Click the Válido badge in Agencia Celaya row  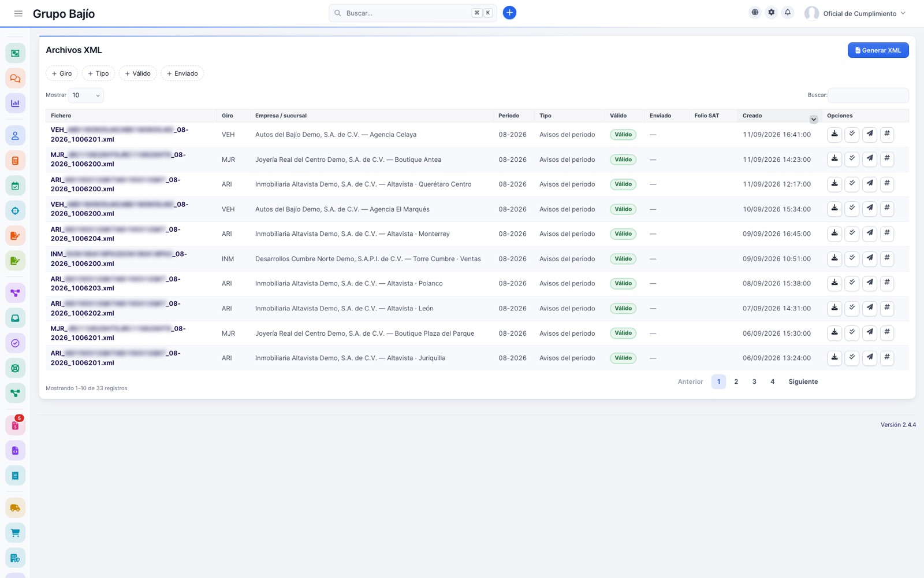pyautogui.click(x=623, y=135)
